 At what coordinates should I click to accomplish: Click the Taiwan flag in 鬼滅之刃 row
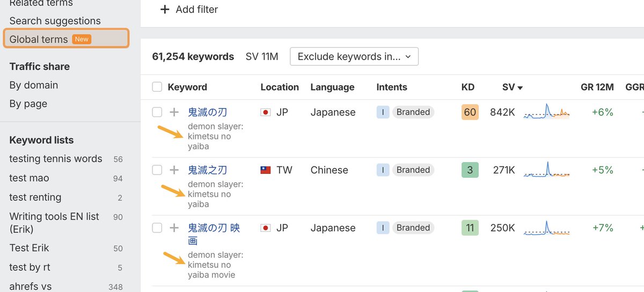(x=265, y=170)
